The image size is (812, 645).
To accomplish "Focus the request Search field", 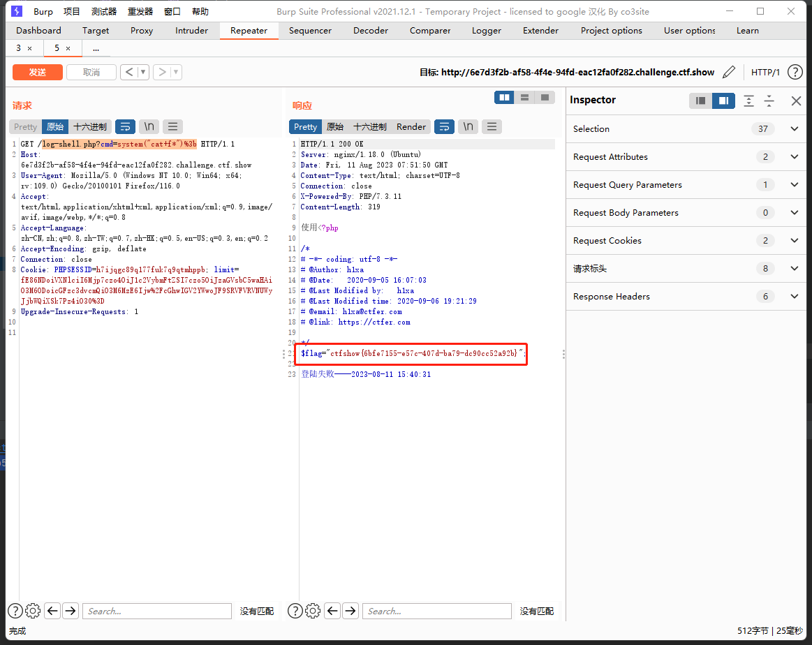I will click(x=157, y=611).
